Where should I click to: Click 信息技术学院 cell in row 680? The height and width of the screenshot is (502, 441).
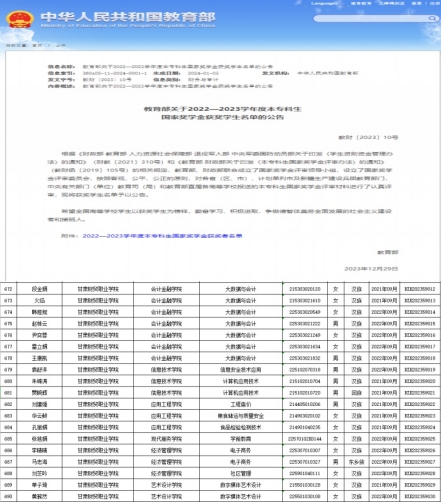(166, 381)
